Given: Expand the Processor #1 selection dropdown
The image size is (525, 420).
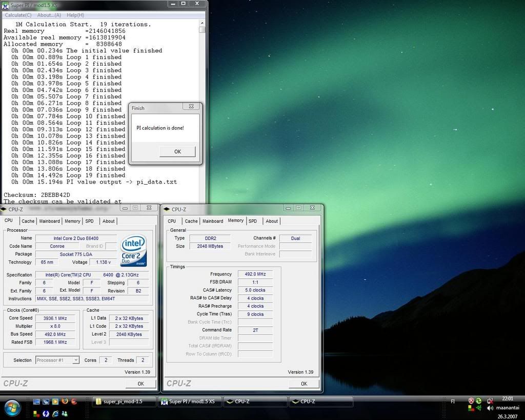Looking at the screenshot, I should coord(76,360).
